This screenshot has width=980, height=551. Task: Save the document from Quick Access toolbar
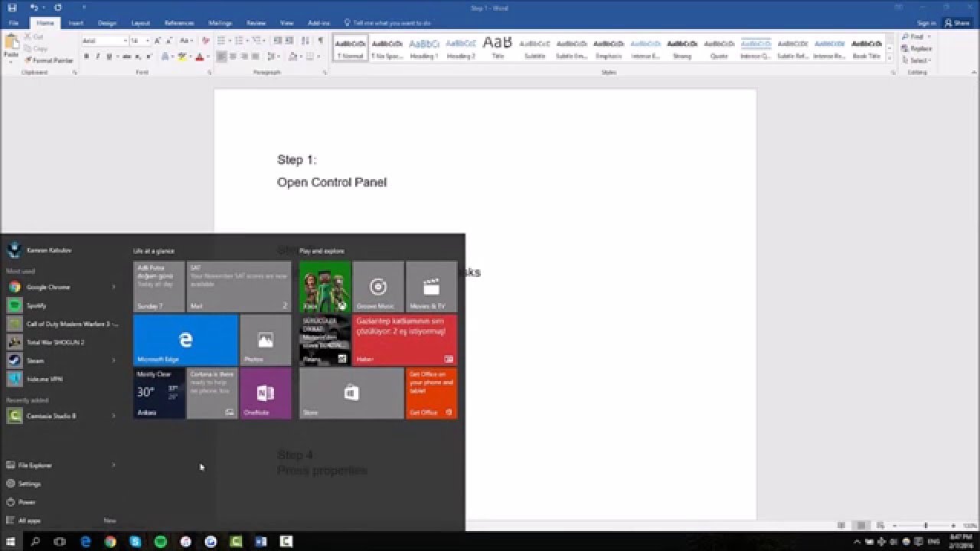(11, 7)
